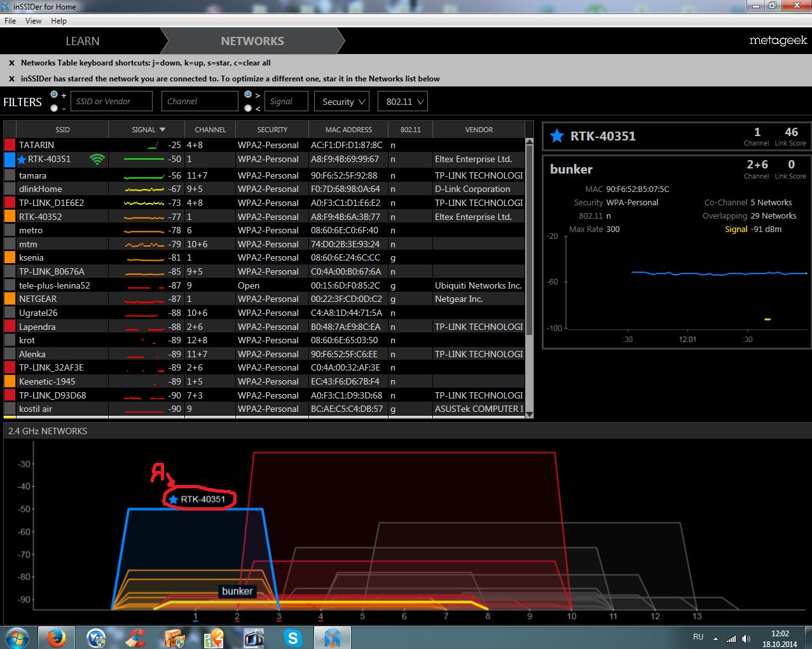Click the RTK-40351 label in 2.4 GHz graph
Viewport: 812px width, 649px height.
(x=203, y=499)
